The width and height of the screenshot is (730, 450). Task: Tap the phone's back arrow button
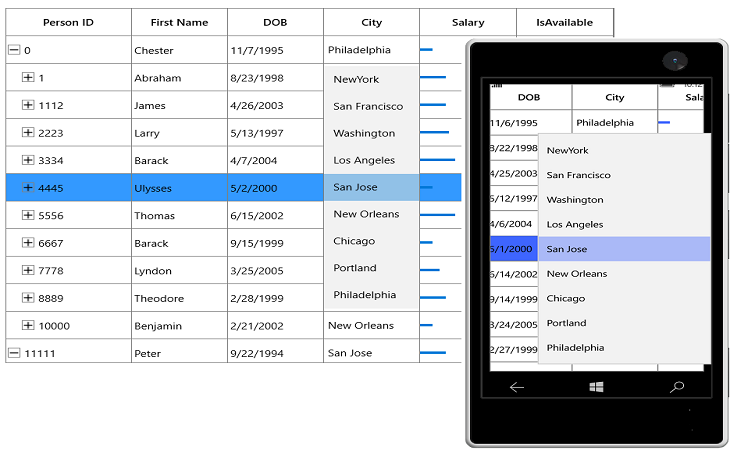517,387
